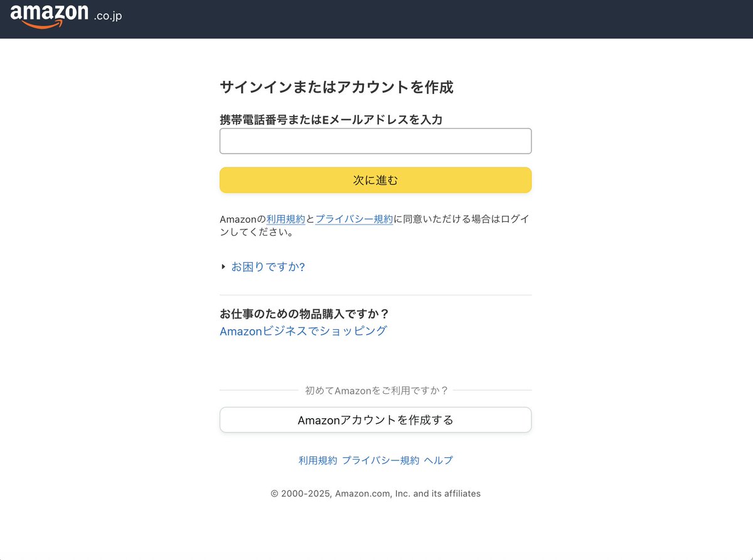The height and width of the screenshot is (560, 753).
Task: Click the yellow 次に進む button
Action: click(x=375, y=180)
